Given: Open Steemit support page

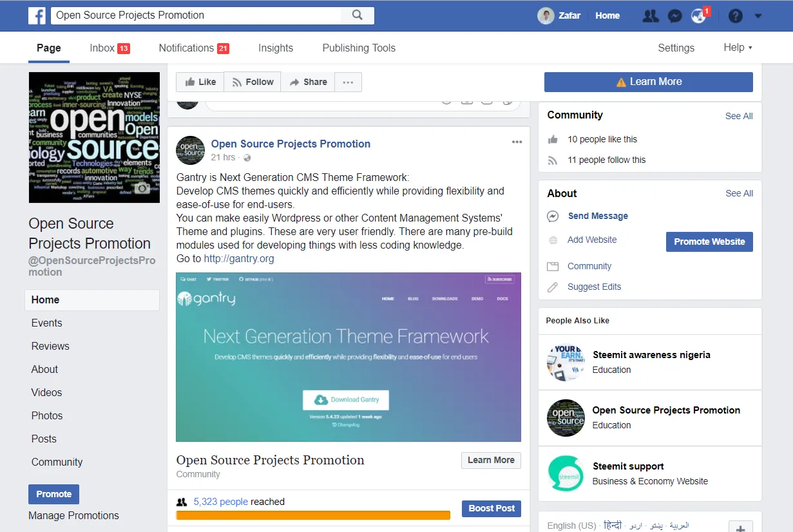Looking at the screenshot, I should (x=628, y=466).
